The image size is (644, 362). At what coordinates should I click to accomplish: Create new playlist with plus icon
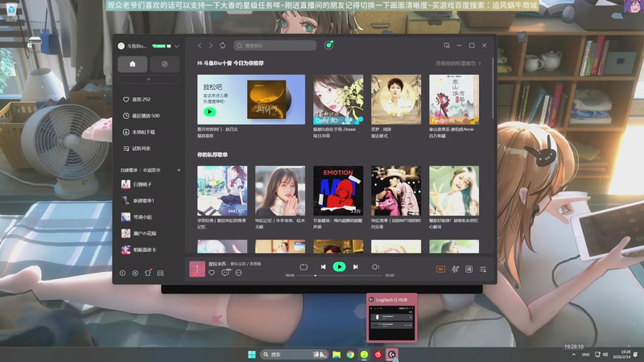click(179, 170)
